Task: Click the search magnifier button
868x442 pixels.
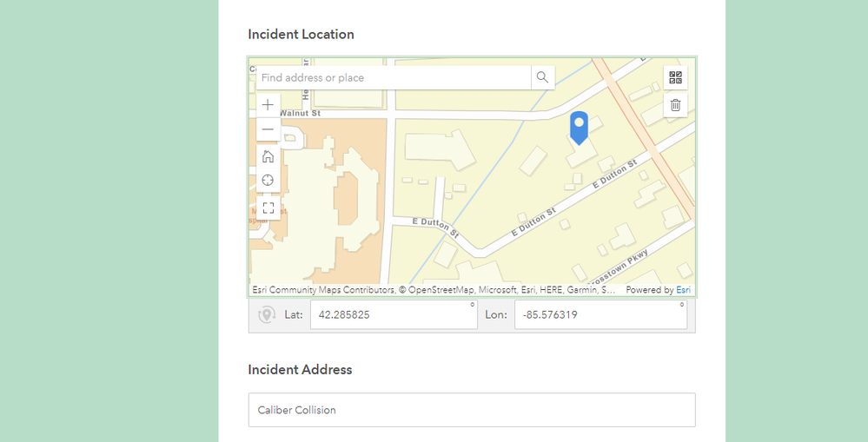Action: click(542, 77)
